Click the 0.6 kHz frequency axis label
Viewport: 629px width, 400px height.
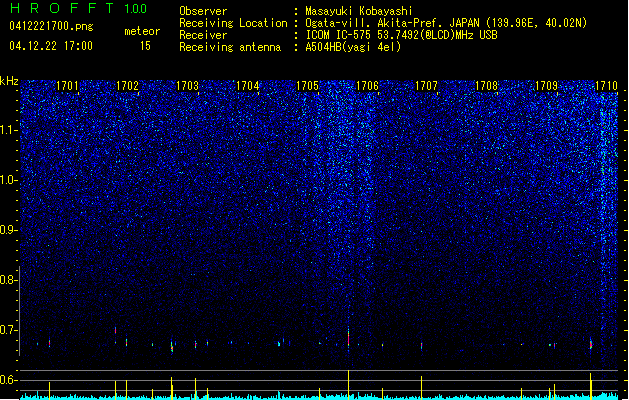(x=8, y=380)
